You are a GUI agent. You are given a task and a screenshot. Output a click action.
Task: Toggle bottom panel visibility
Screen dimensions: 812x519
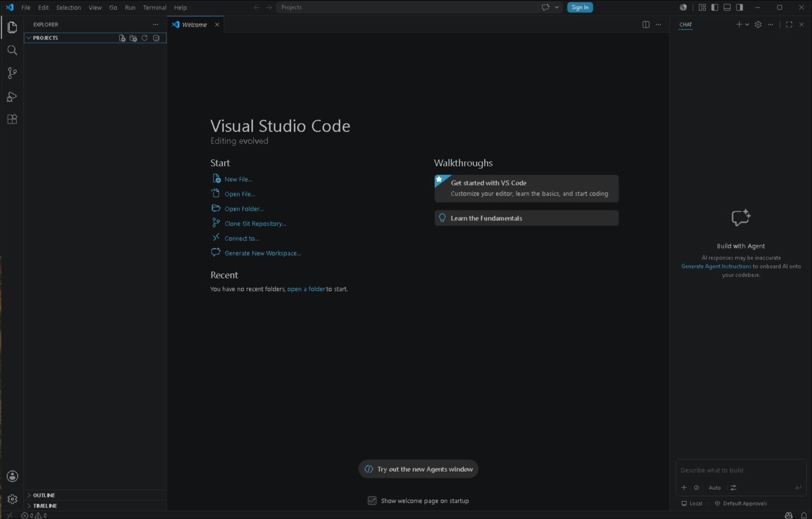click(x=727, y=7)
